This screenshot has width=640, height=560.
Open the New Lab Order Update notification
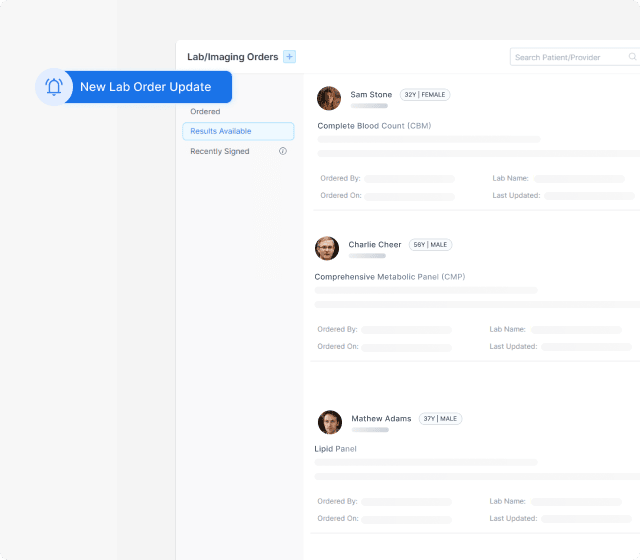pyautogui.click(x=145, y=87)
